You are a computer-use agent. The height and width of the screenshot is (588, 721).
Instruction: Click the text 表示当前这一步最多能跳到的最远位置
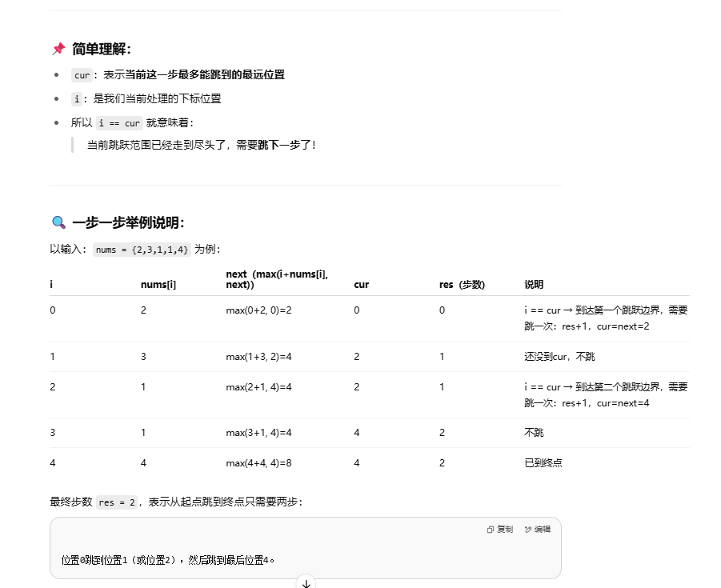[x=194, y=74]
